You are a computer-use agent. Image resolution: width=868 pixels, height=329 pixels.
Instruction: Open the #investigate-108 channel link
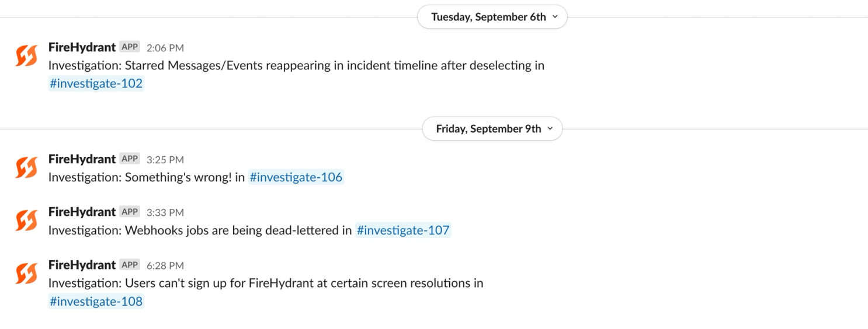96,302
